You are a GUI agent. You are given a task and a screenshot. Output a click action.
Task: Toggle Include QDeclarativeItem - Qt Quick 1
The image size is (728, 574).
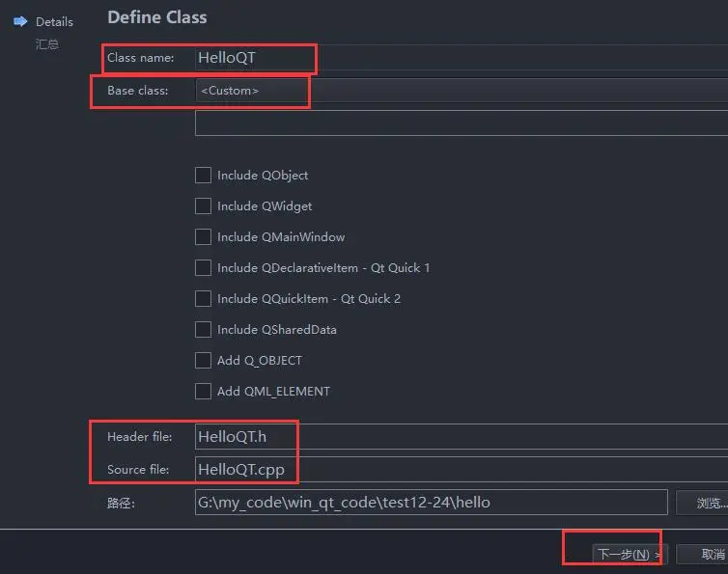pyautogui.click(x=203, y=268)
